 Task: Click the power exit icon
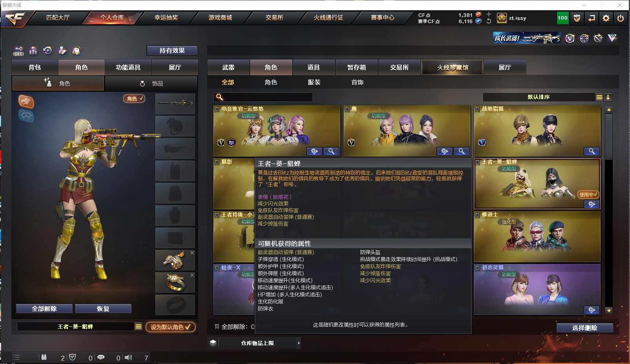pos(621,18)
